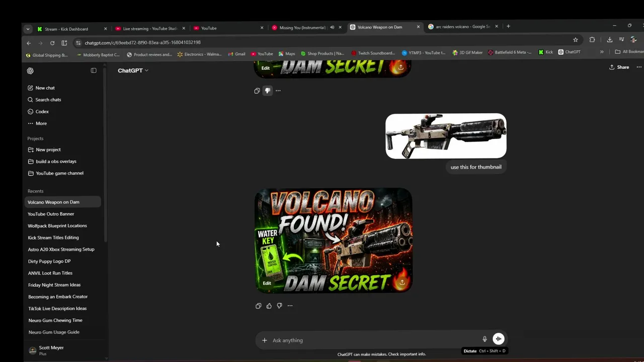The width and height of the screenshot is (644, 362).
Task: Copy the latest response
Action: click(x=259, y=306)
